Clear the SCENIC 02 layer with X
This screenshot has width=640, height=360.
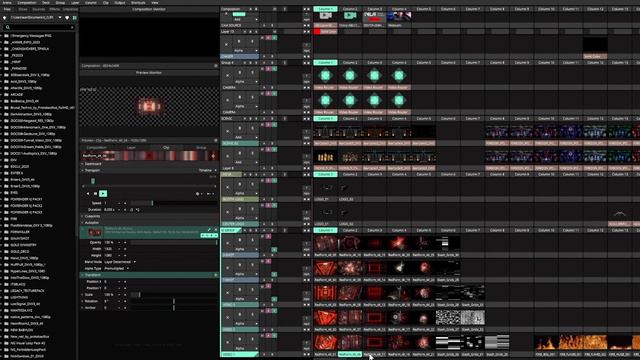click(x=227, y=131)
